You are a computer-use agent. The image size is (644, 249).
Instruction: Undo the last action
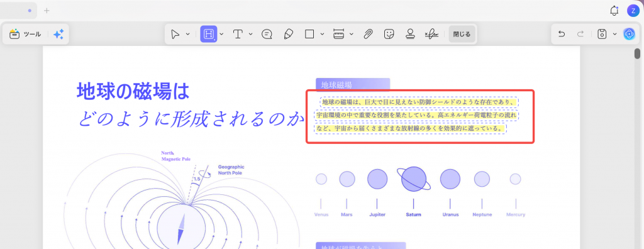click(x=562, y=34)
